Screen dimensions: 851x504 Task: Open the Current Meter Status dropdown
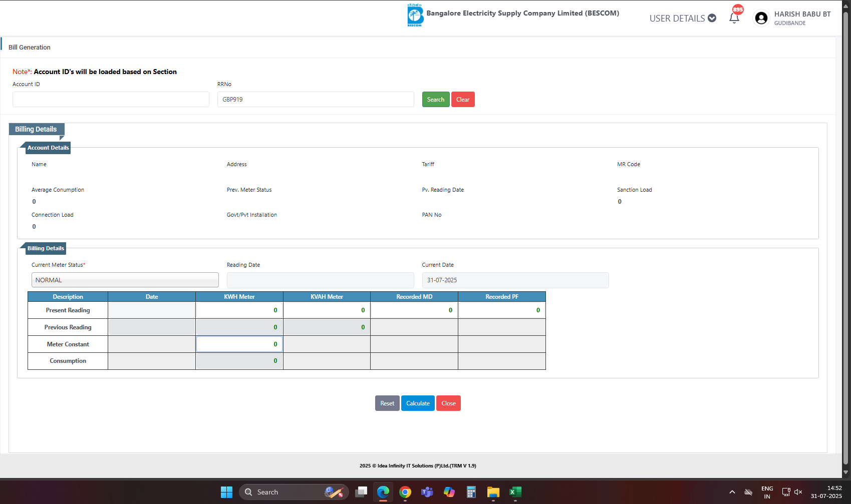(125, 280)
